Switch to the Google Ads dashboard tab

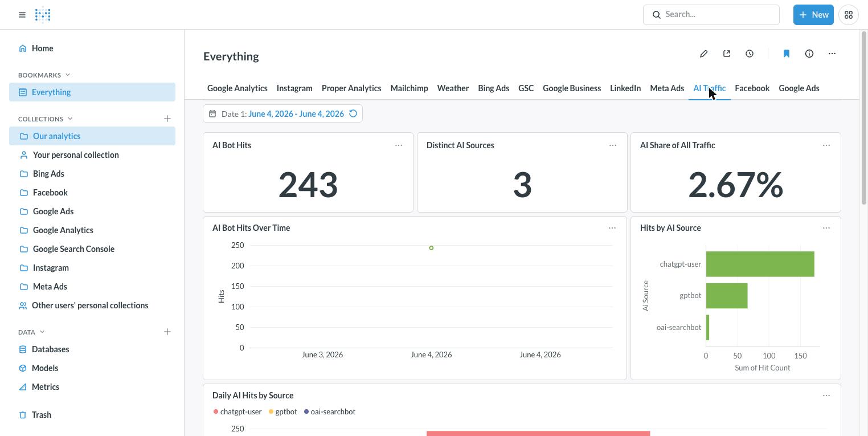pyautogui.click(x=799, y=88)
